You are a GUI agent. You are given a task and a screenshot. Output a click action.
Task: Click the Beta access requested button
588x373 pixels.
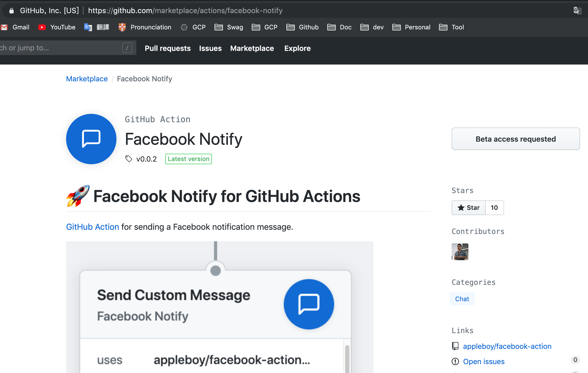click(x=516, y=139)
